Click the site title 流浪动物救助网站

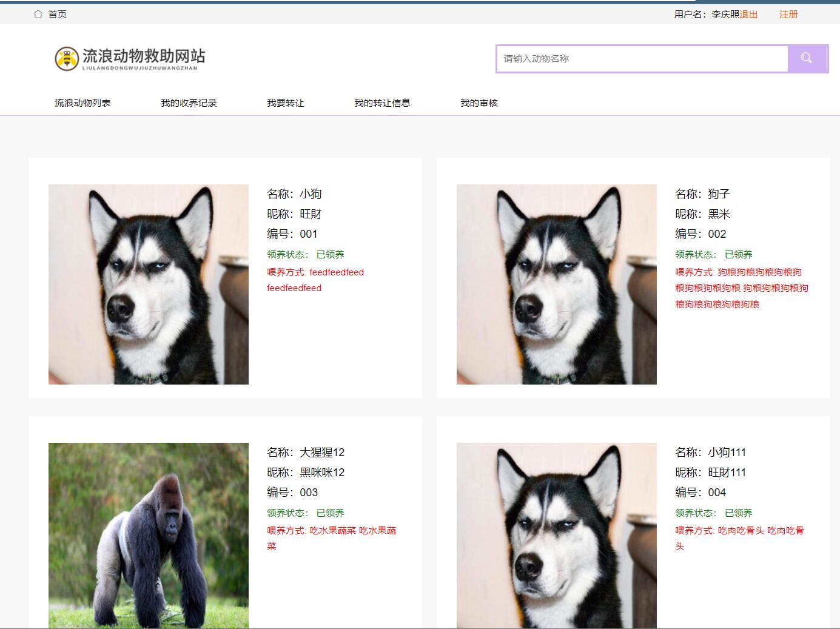pyautogui.click(x=144, y=56)
